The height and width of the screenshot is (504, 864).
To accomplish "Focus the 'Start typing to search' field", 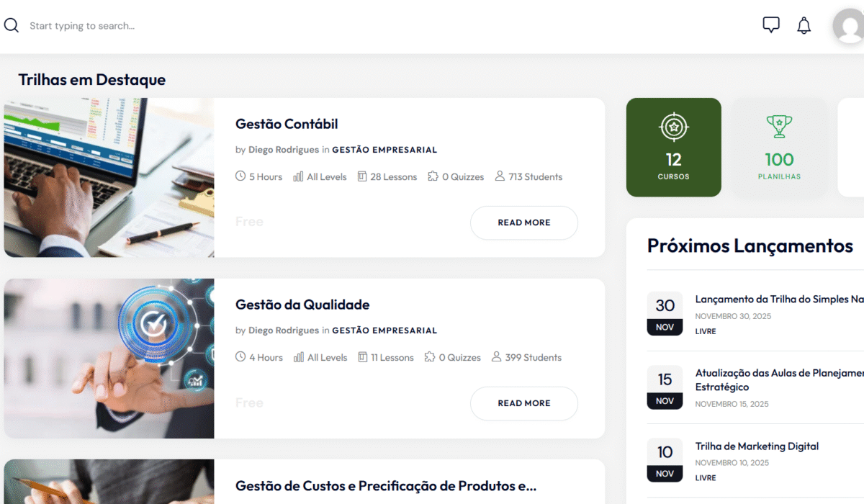I will (x=216, y=26).
